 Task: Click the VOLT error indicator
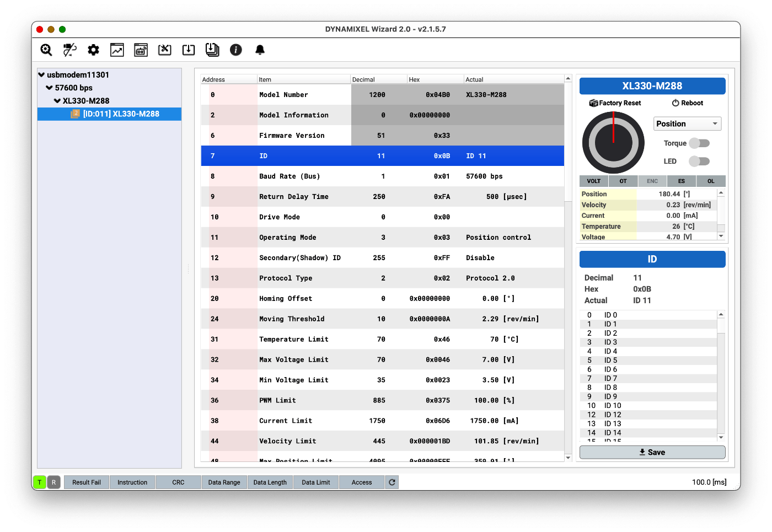click(x=594, y=181)
